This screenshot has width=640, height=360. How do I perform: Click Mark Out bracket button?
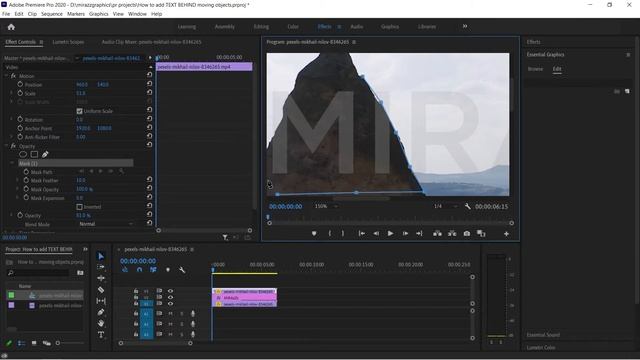pos(343,233)
